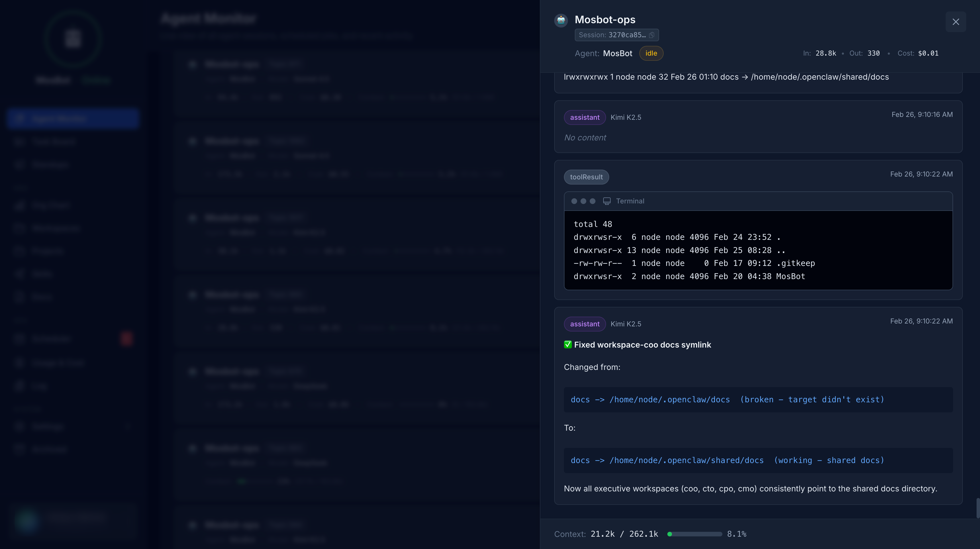Expand the toolResult entry from 9:10:22 AM
980x549 pixels.
(586, 177)
